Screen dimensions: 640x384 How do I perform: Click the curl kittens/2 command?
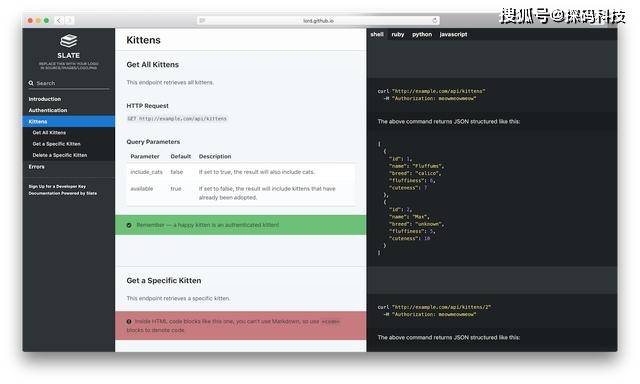pyautogui.click(x=434, y=311)
